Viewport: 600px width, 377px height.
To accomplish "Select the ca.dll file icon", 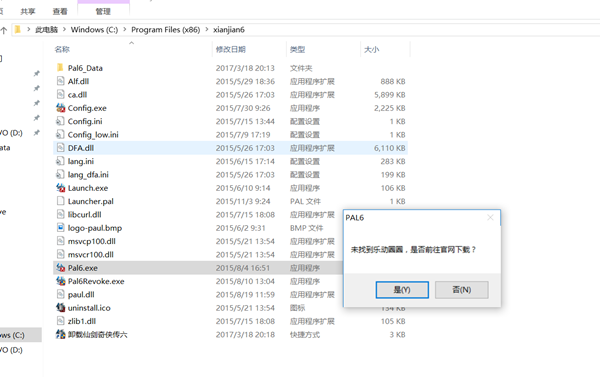I will pyautogui.click(x=60, y=95).
